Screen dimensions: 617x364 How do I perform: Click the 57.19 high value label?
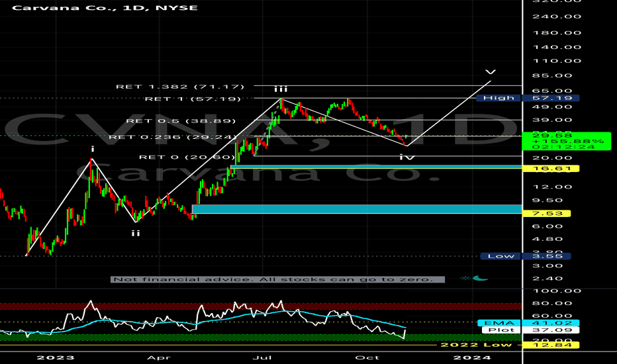click(x=551, y=98)
